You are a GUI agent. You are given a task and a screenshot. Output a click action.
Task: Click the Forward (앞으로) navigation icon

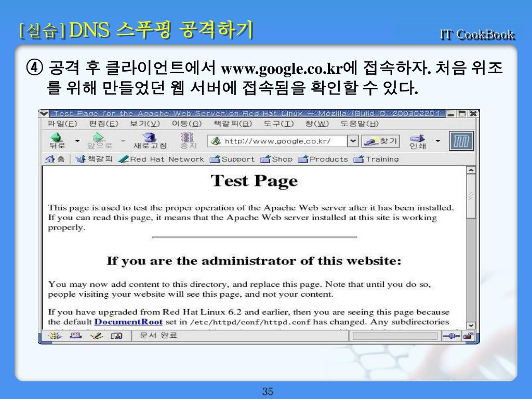coord(99,140)
